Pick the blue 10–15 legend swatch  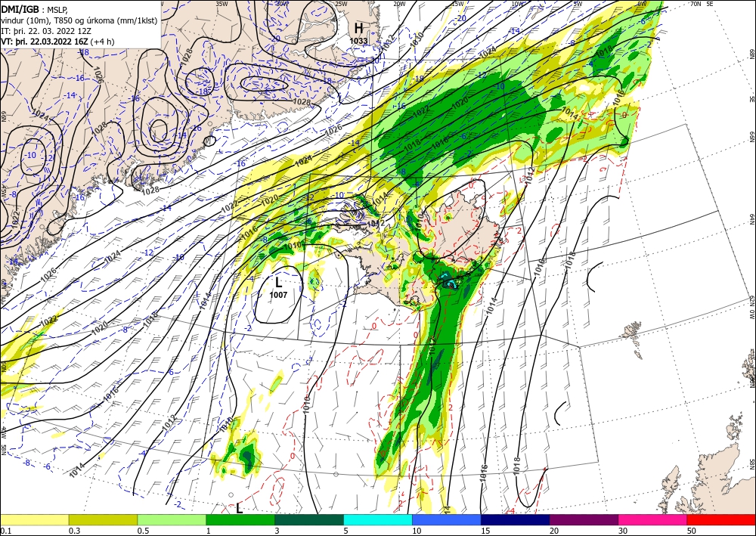click(447, 519)
